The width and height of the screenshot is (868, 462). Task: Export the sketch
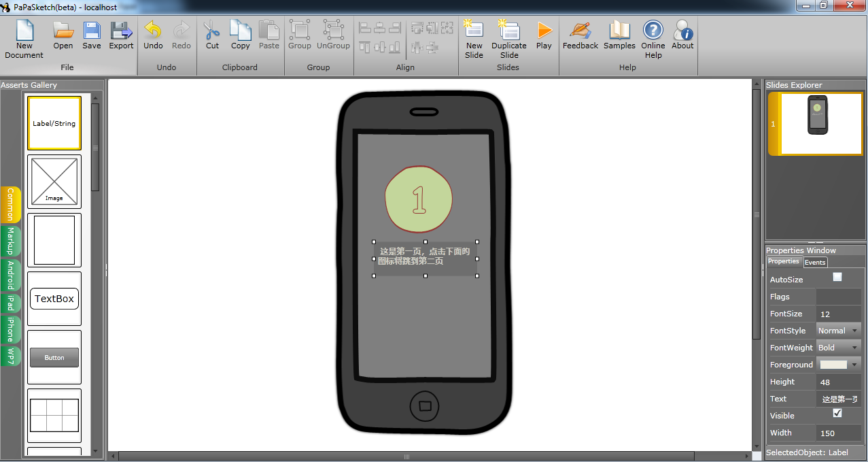pyautogui.click(x=121, y=35)
